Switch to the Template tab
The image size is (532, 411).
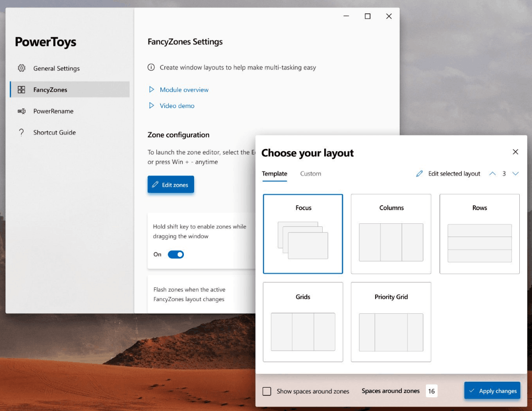(274, 173)
